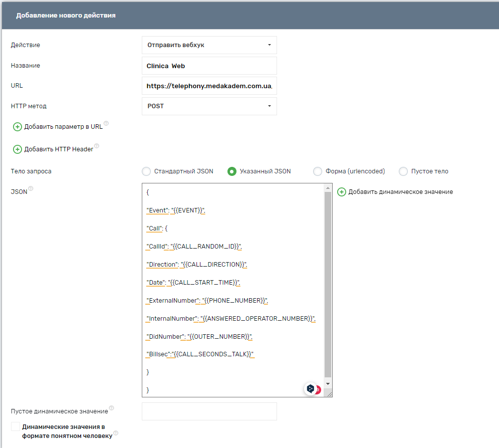Expand the HTTP метод dropdown set to POST
This screenshot has width=499, height=448.
[209, 106]
